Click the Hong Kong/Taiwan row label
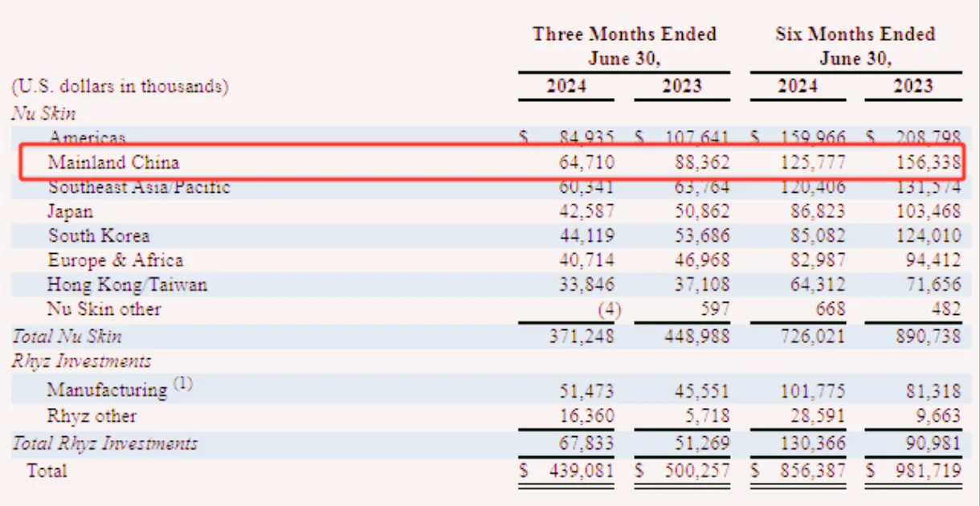This screenshot has height=506, width=980. pos(127,285)
